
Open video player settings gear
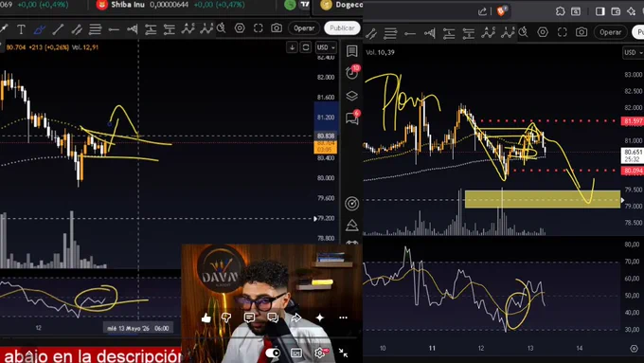320,353
